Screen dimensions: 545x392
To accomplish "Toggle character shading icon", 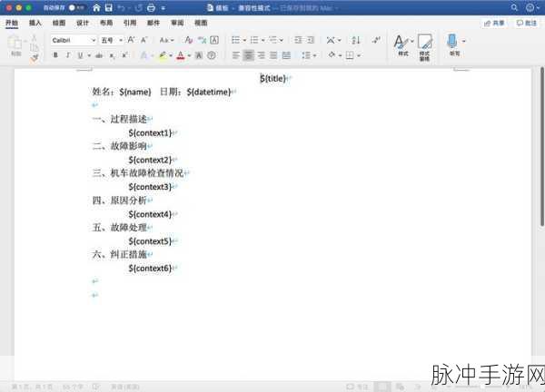I will (x=198, y=55).
